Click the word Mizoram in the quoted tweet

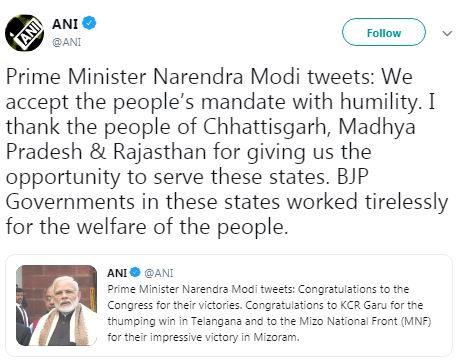tap(276, 337)
